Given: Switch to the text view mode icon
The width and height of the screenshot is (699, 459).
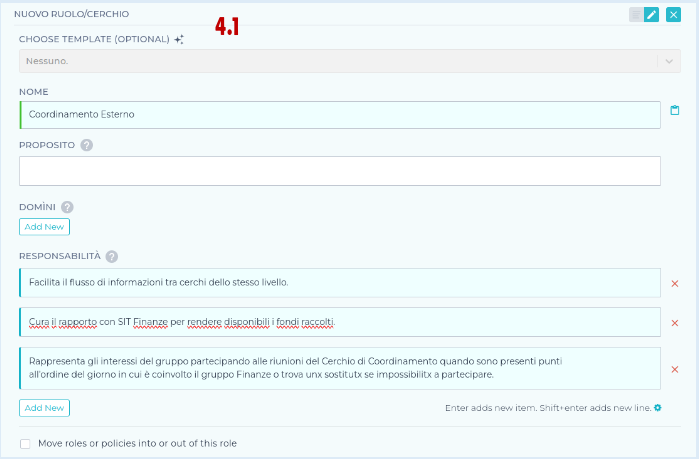Looking at the screenshot, I should (x=635, y=14).
